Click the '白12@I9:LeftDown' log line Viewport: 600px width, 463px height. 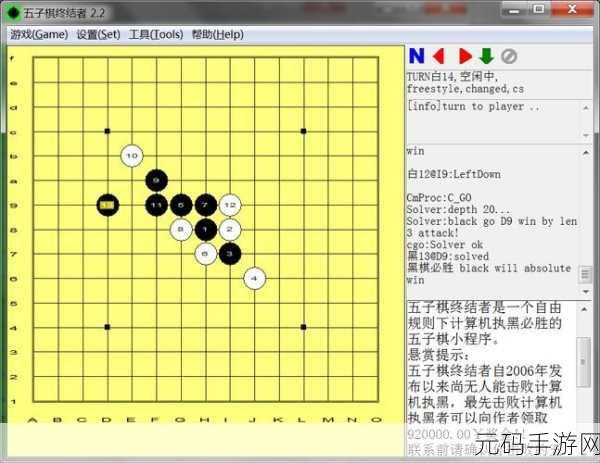click(454, 174)
